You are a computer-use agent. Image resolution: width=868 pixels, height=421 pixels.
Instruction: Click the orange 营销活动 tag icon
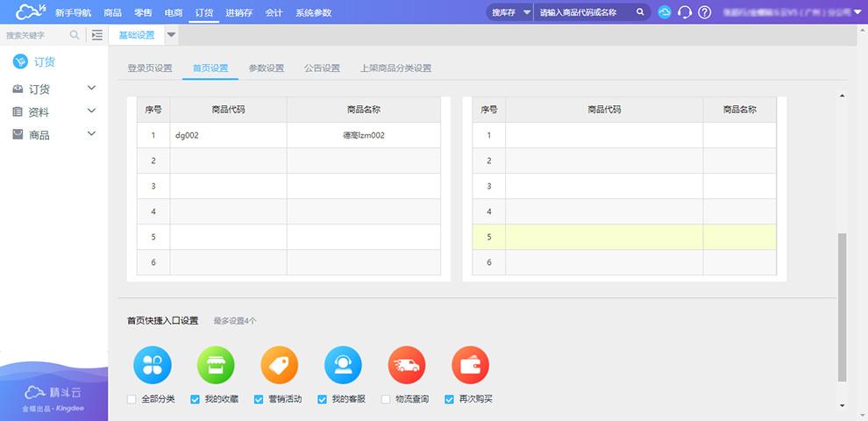coord(280,365)
